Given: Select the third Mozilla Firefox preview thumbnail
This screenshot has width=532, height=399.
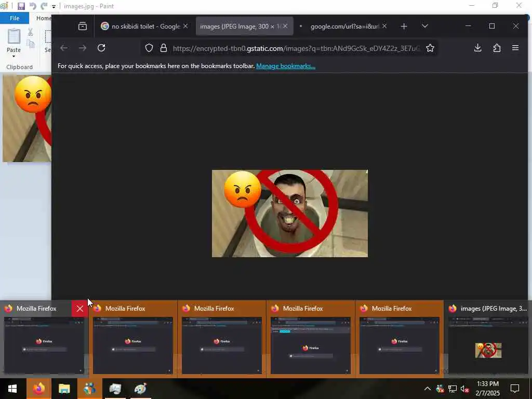Looking at the screenshot, I should click(222, 345).
